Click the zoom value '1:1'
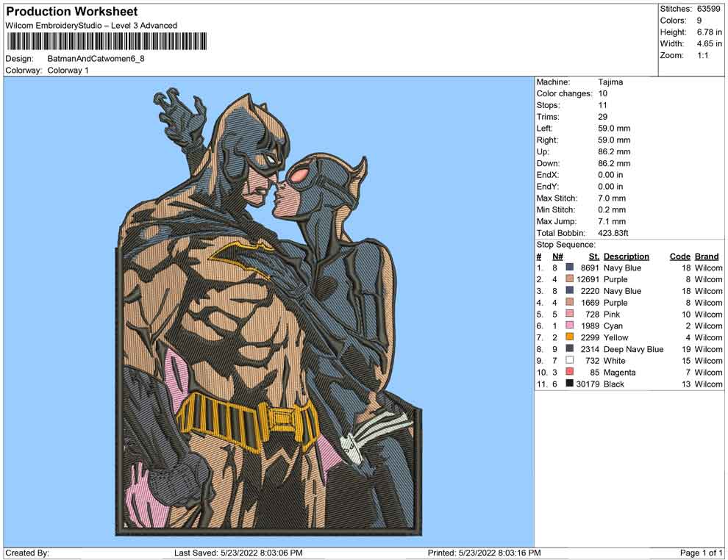This screenshot has width=728, height=560. 702,55
